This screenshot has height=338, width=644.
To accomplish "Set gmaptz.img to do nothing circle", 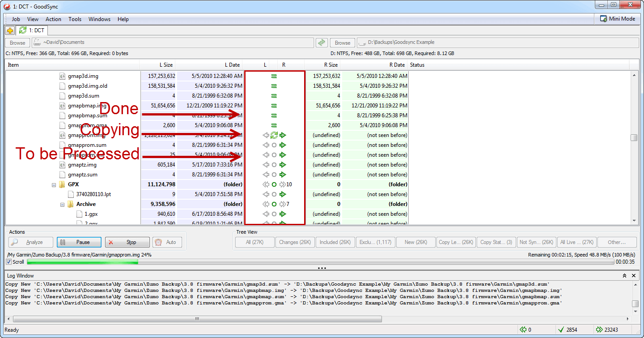I will point(274,165).
